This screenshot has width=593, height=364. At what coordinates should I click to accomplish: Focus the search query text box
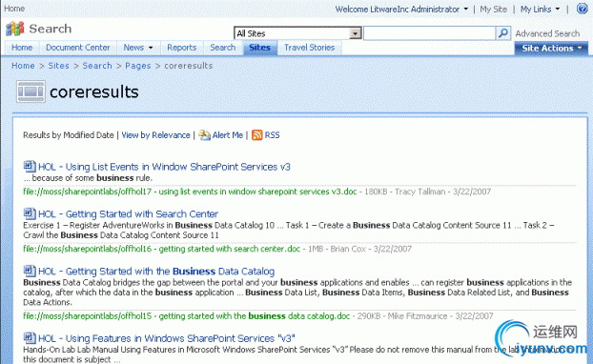pyautogui.click(x=429, y=33)
